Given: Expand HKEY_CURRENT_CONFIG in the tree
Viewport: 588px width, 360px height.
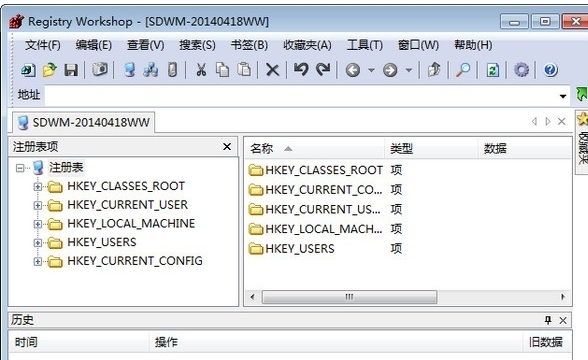Looking at the screenshot, I should (x=38, y=261).
